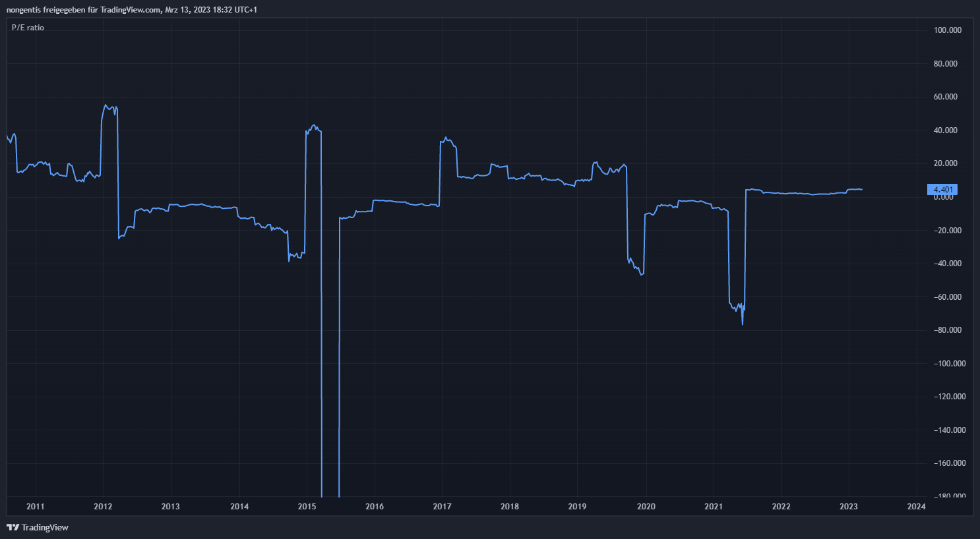This screenshot has width=980, height=539.
Task: Click the 100.000 price scale label
Action: click(x=947, y=30)
